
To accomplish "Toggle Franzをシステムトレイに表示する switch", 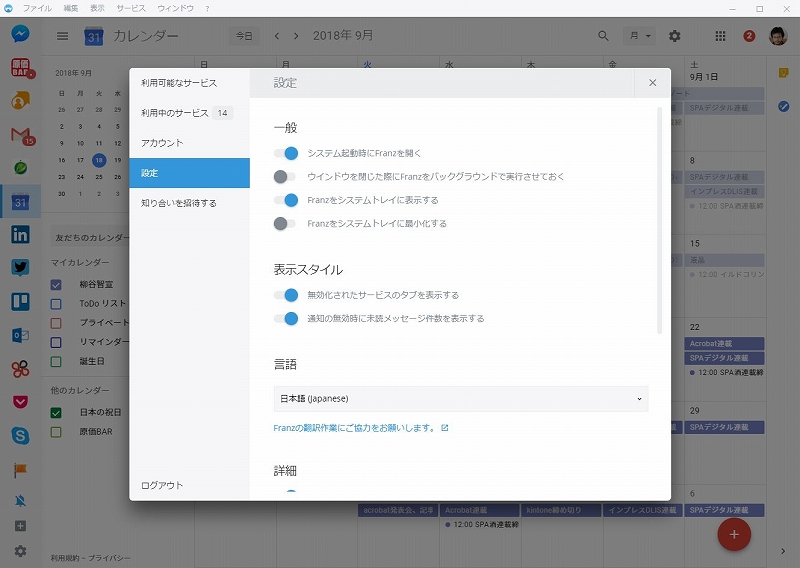I will pos(286,200).
